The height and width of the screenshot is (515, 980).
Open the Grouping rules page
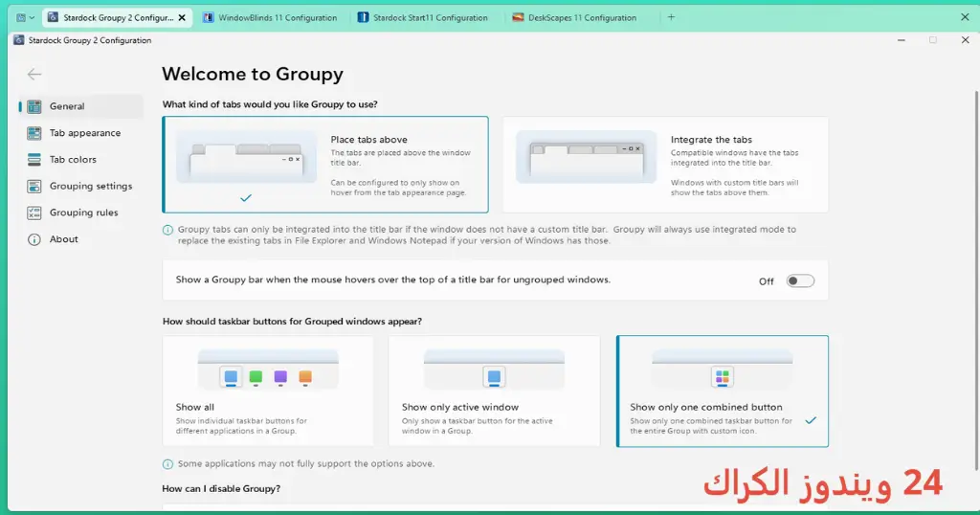[81, 213]
